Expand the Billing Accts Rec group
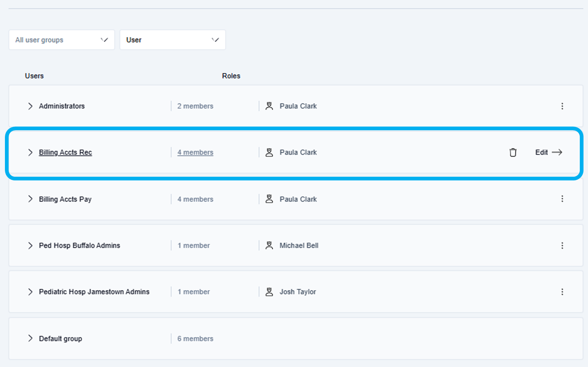 click(30, 152)
